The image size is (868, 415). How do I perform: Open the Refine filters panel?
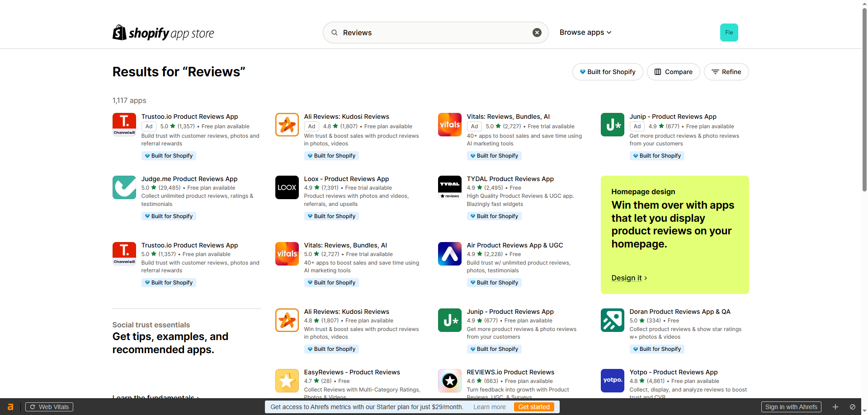pyautogui.click(x=726, y=72)
